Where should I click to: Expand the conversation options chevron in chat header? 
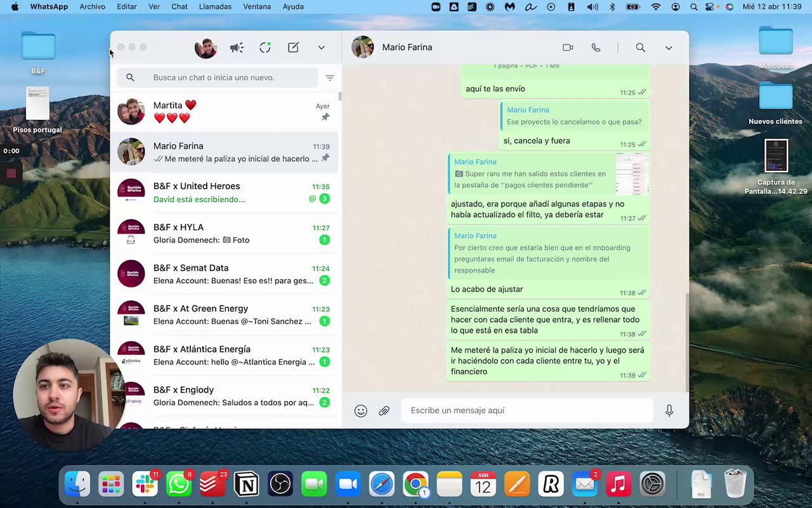pos(669,48)
